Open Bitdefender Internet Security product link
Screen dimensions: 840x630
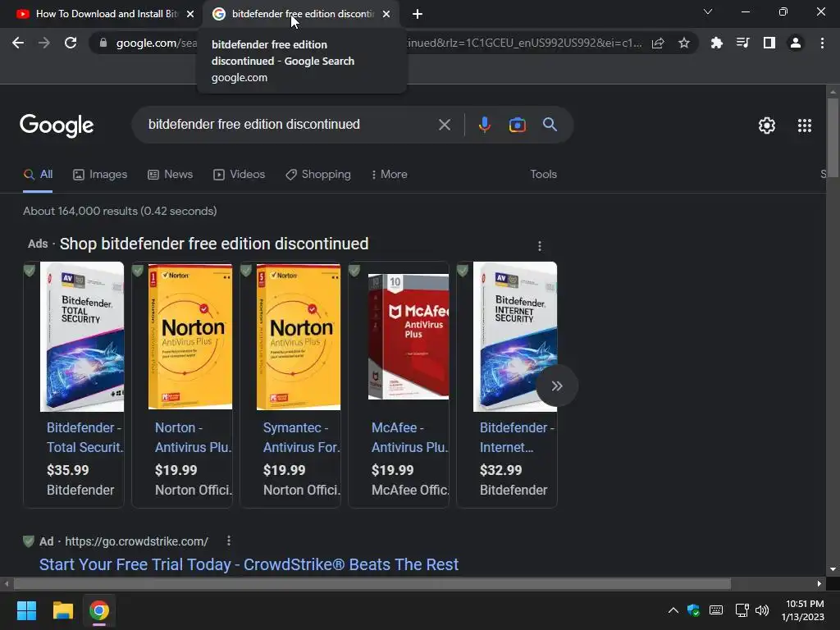pos(517,437)
